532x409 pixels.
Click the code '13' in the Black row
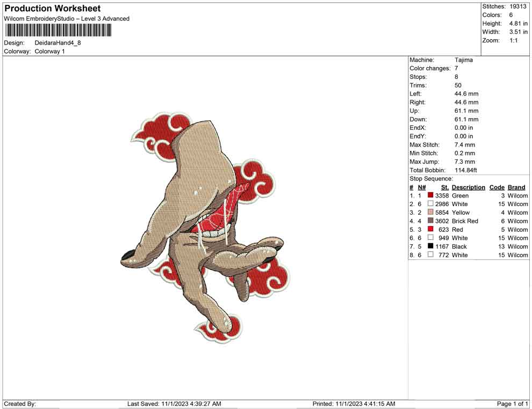(x=501, y=246)
